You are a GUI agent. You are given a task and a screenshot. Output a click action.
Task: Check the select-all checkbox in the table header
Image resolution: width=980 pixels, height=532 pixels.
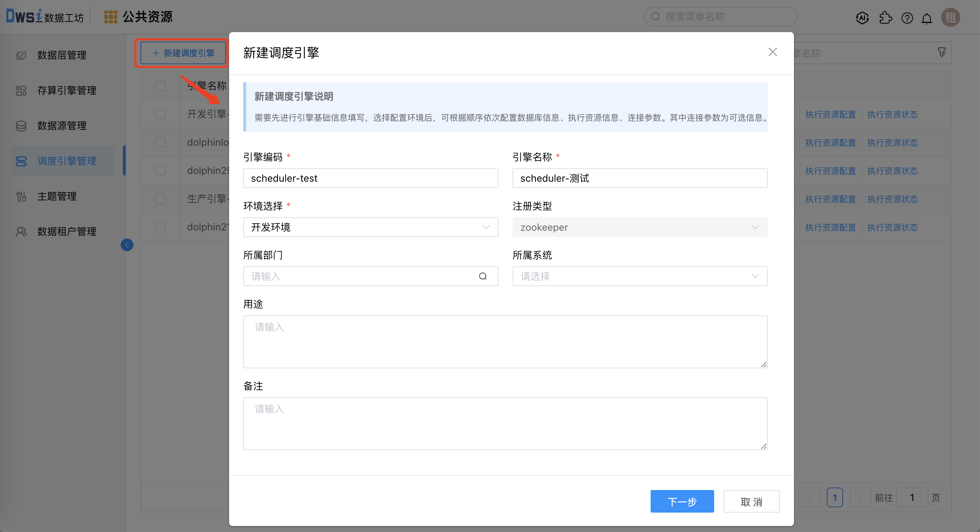[160, 86]
